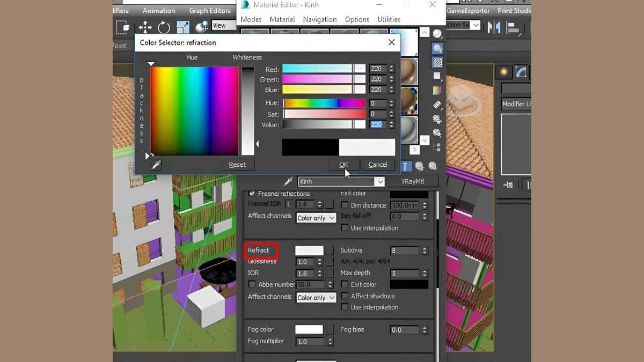Viewport: 644px width, 362px height.
Task: Click the checkered Background icon in Material Editor
Action: pyautogui.click(x=437, y=62)
